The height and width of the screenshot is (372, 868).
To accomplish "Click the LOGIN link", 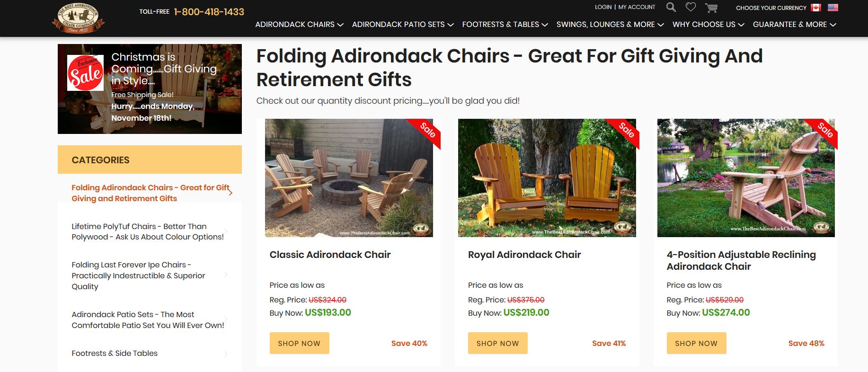I will point(602,7).
